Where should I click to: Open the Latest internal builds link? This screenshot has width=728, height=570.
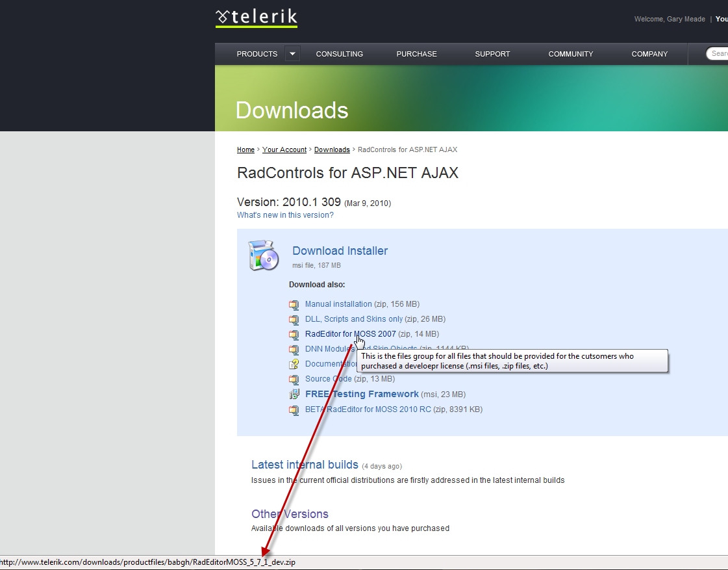305,465
